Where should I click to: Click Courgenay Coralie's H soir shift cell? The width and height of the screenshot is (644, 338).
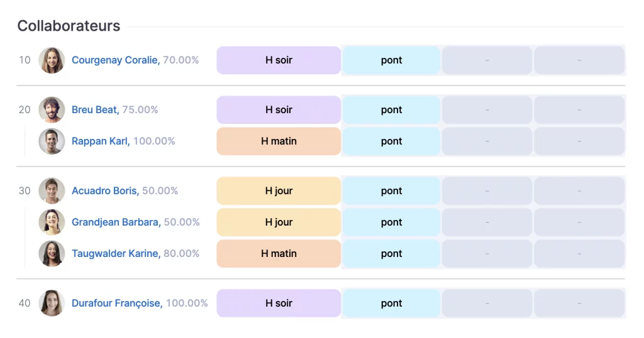(x=279, y=60)
